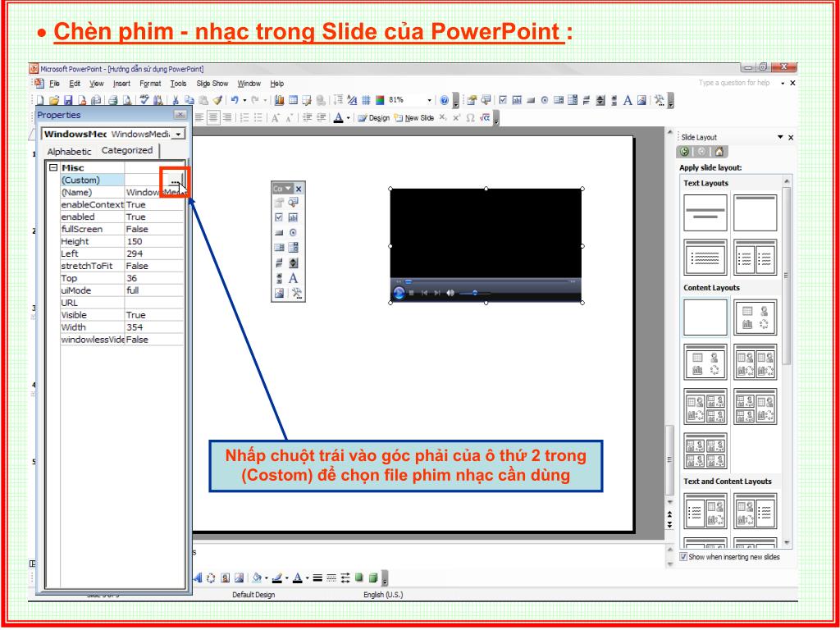
Task: Toggle 'Show when inserting new slides' checkbox
Action: pos(683,557)
